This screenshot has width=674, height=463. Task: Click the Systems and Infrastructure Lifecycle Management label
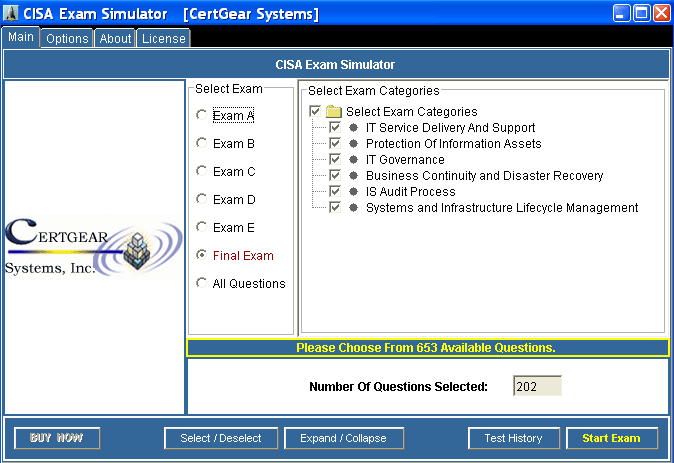502,208
